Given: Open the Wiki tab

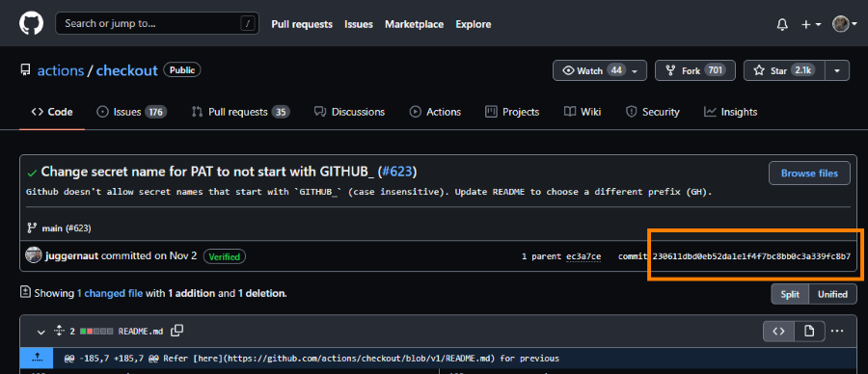Looking at the screenshot, I should 583,112.
